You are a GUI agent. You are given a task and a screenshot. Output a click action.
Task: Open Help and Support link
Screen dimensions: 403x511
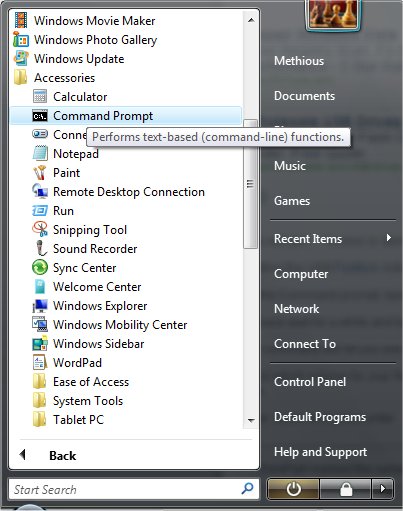[x=320, y=452]
